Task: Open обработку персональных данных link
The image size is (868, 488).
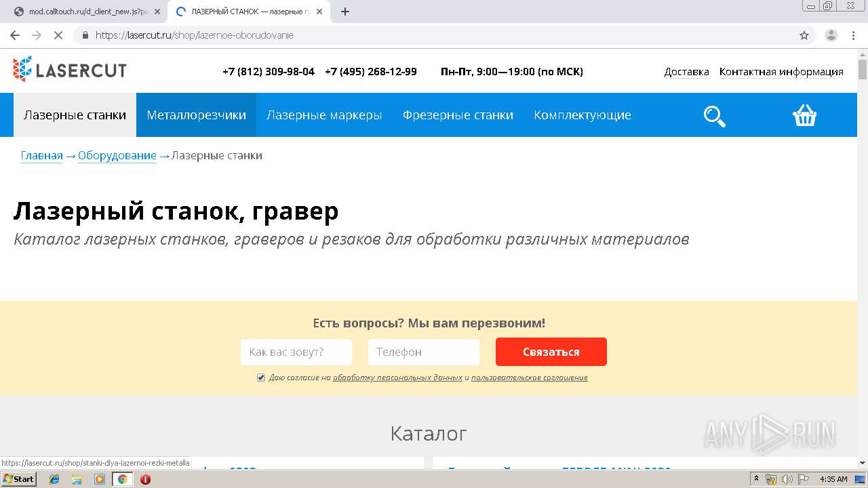Action: point(397,378)
